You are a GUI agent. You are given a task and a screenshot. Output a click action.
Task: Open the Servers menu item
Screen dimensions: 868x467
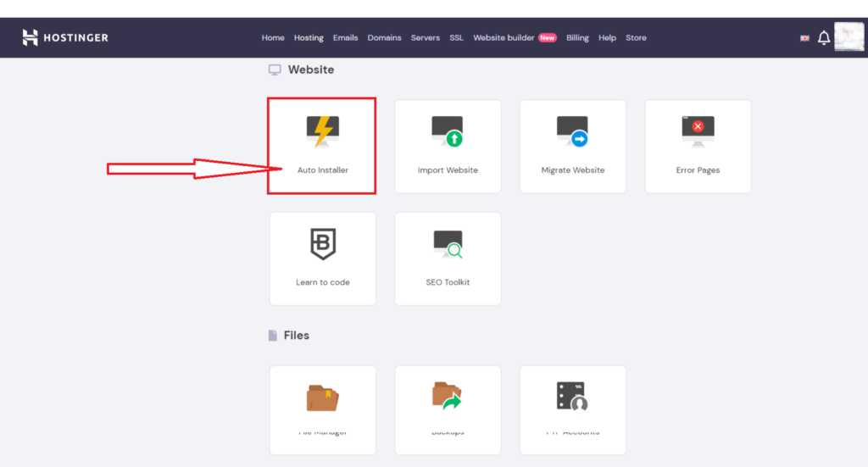pos(426,37)
